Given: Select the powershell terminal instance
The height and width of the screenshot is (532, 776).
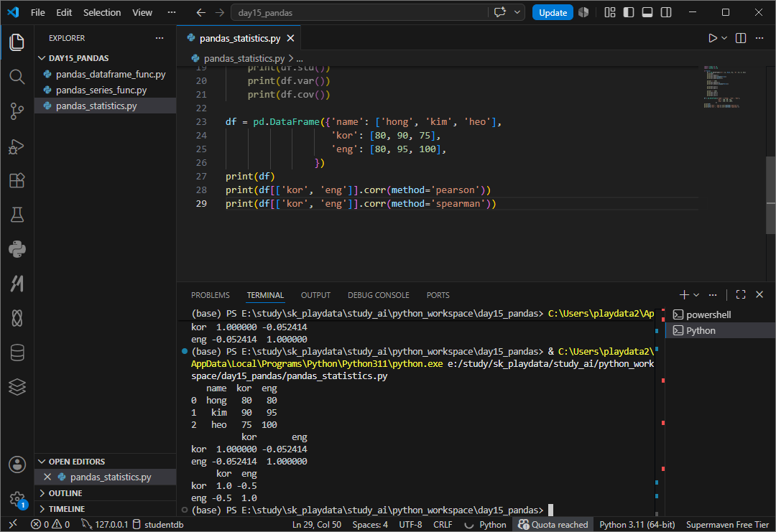Looking at the screenshot, I should 720,314.
